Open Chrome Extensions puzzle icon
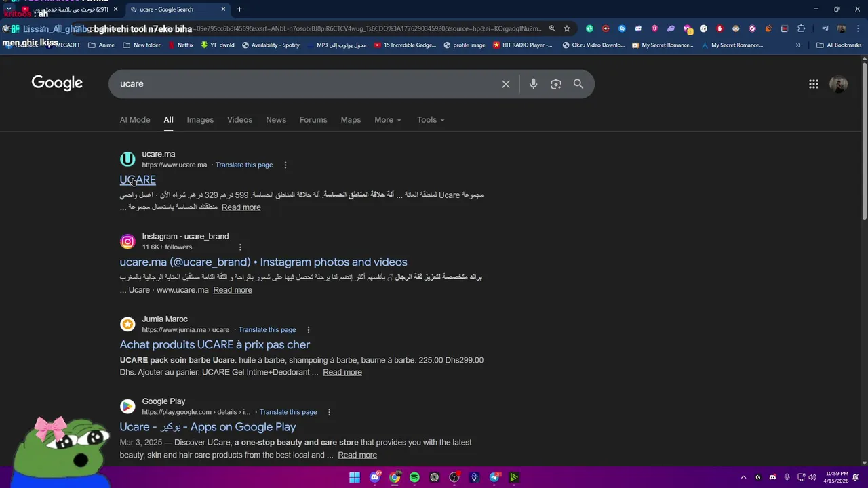The image size is (868, 488). (x=801, y=28)
